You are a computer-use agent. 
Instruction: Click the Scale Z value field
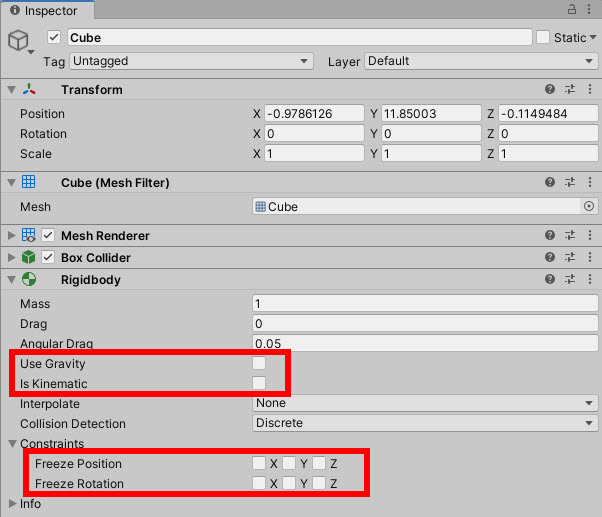(x=548, y=153)
